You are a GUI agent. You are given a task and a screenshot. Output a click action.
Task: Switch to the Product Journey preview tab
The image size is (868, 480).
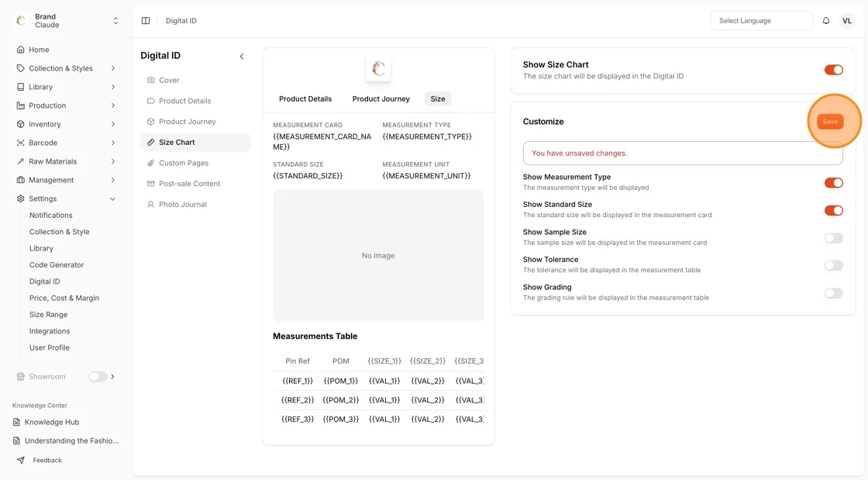pos(381,99)
